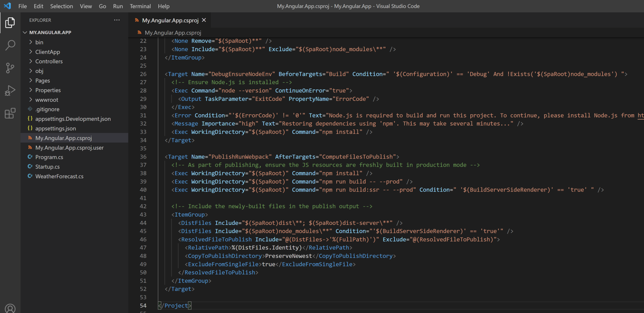
Task: Click line number 36 in the gutter
Action: (143, 157)
